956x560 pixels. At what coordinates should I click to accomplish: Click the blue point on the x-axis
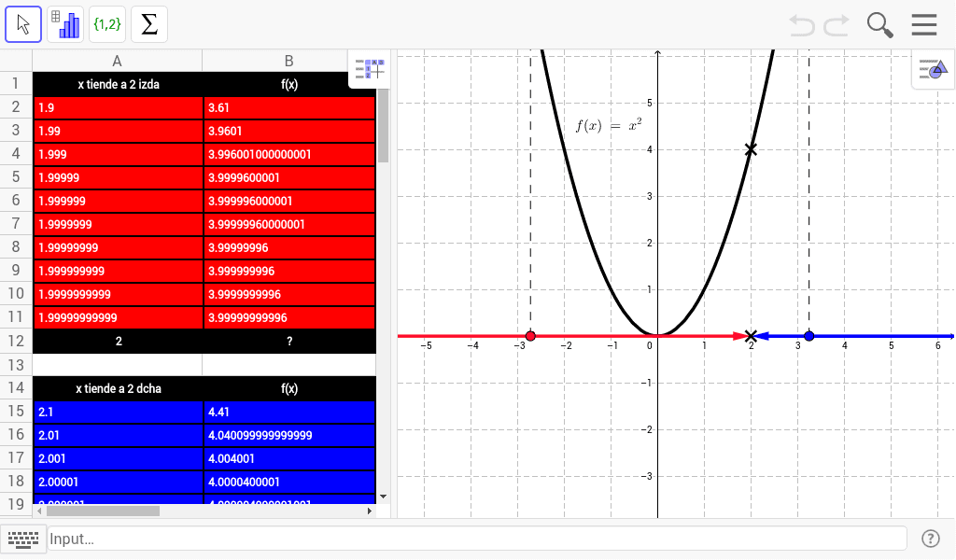pos(809,336)
